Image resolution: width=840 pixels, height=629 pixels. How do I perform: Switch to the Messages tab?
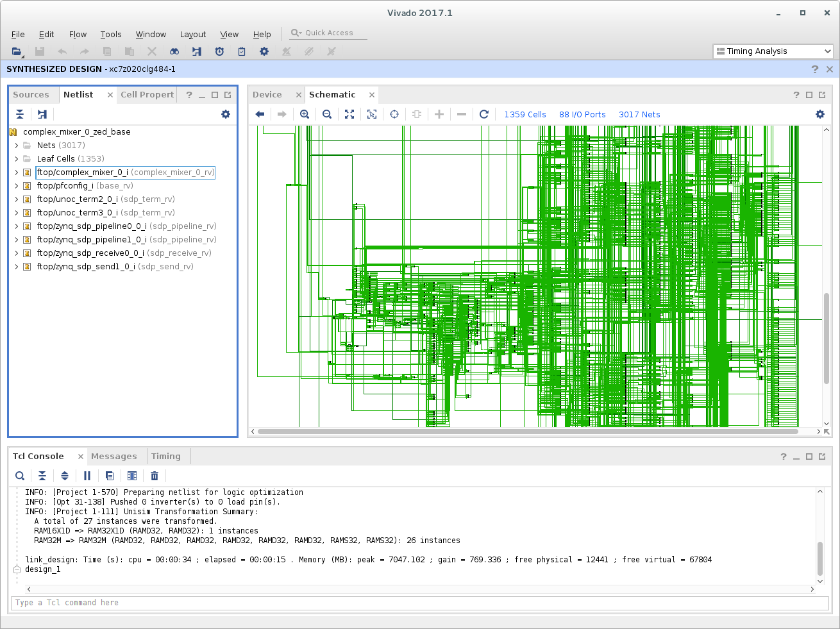tap(114, 457)
